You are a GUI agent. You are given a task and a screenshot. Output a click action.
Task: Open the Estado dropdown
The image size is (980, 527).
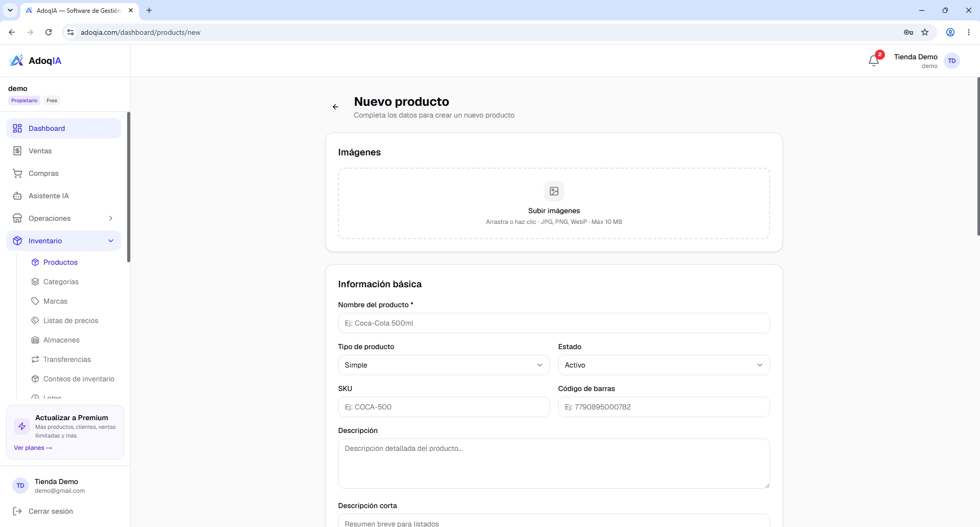pos(664,365)
